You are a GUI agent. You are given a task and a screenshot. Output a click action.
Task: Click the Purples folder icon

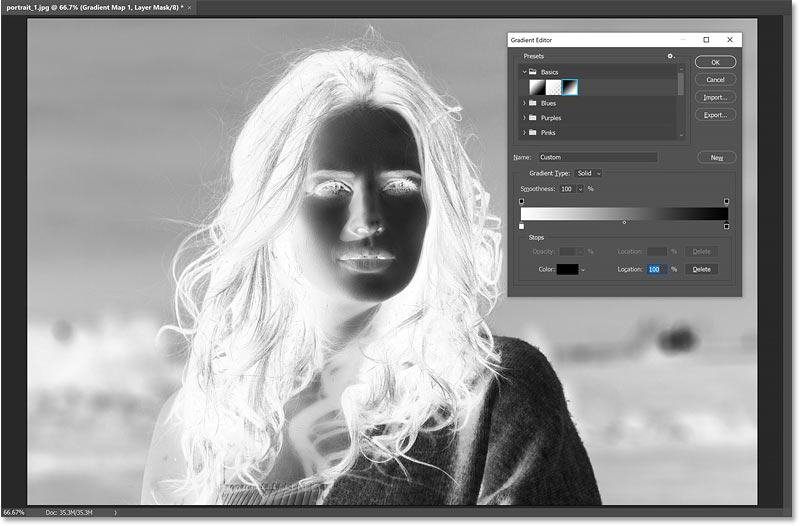532,118
